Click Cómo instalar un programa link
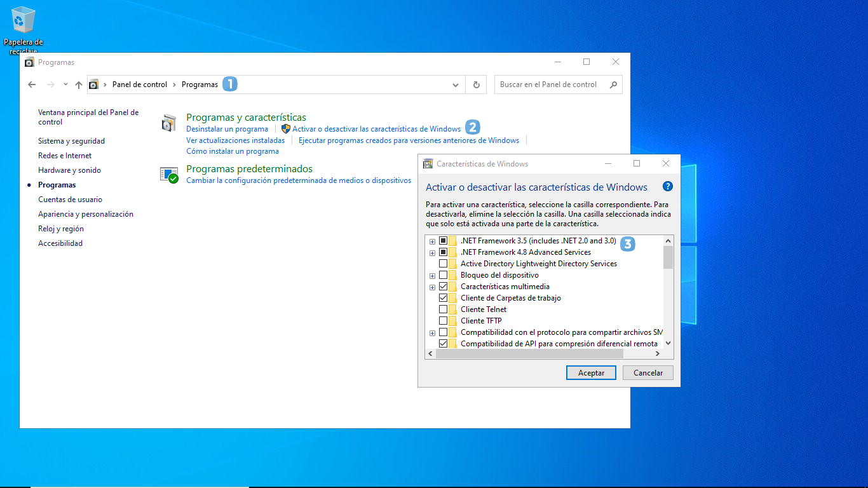This screenshot has height=488, width=868. click(233, 151)
